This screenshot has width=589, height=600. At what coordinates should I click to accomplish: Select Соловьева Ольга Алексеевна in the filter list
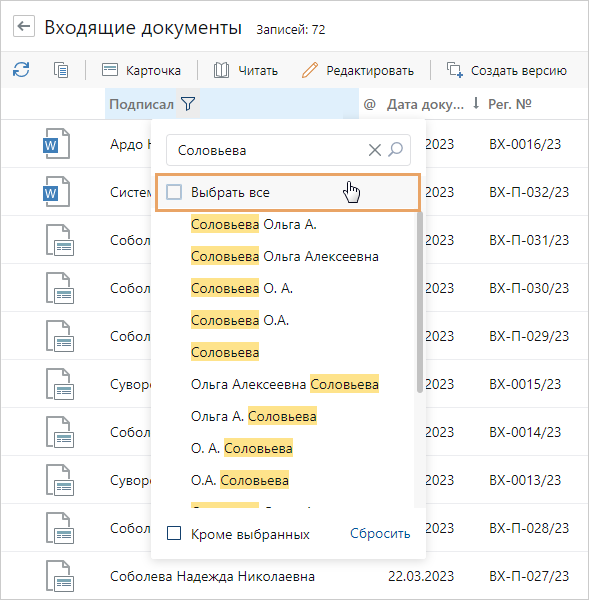pos(285,256)
